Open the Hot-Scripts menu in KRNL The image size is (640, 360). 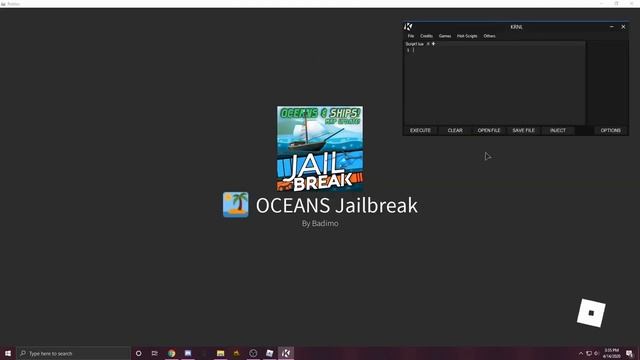click(x=467, y=36)
